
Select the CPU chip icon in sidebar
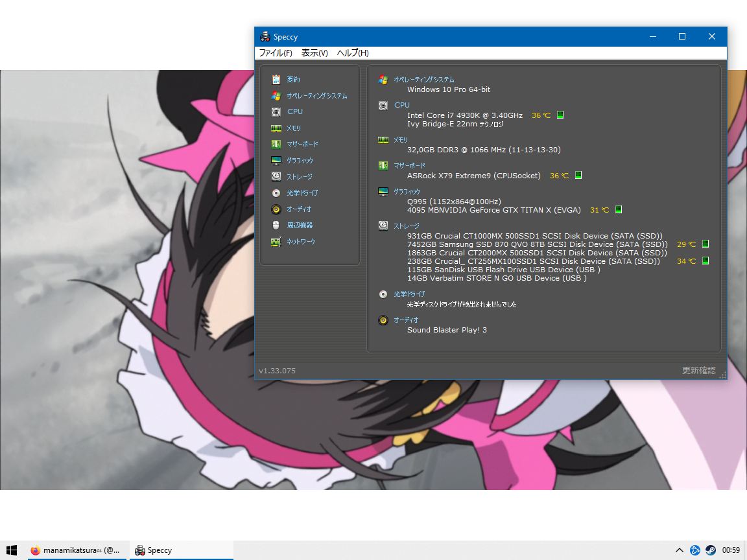(x=276, y=112)
